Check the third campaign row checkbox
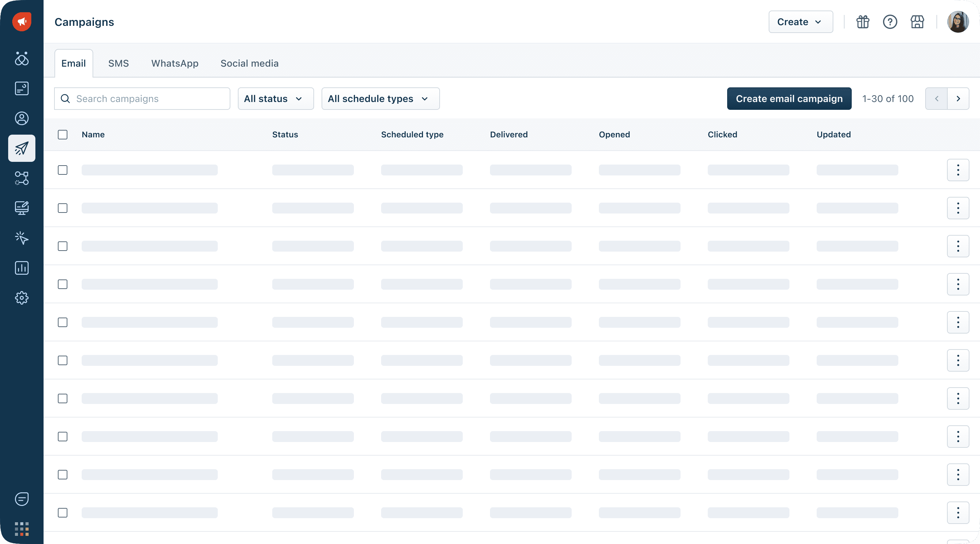Screen dimensions: 980x544 coord(63,246)
